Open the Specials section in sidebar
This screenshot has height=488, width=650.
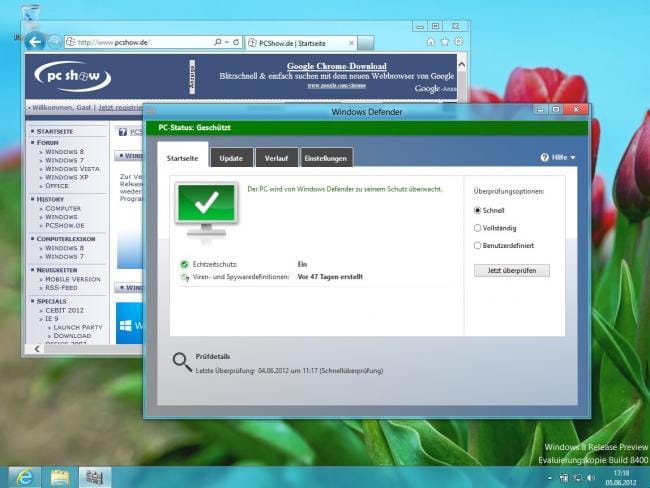(x=51, y=301)
